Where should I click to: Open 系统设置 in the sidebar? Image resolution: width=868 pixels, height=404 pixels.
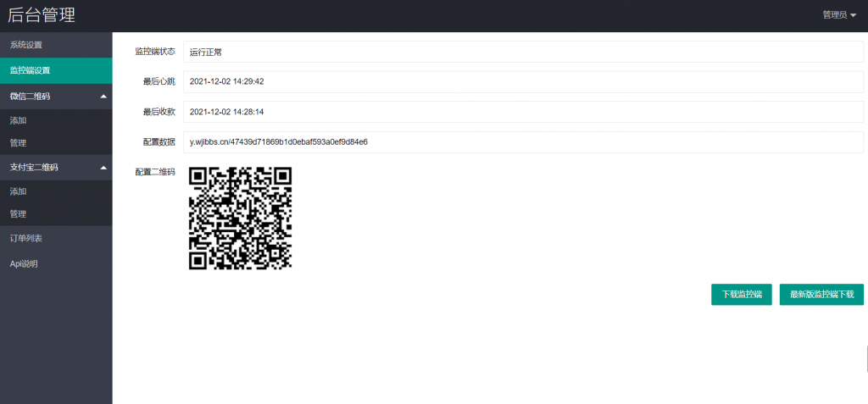pyautogui.click(x=56, y=45)
